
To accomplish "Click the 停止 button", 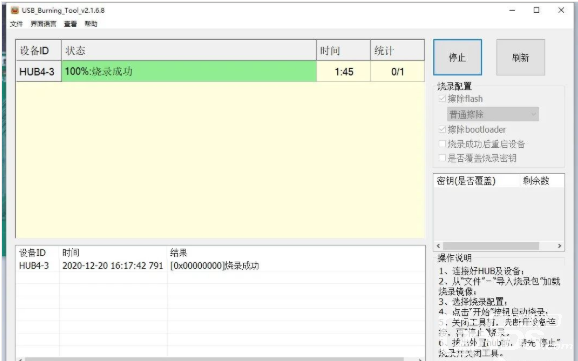I will pos(457,57).
